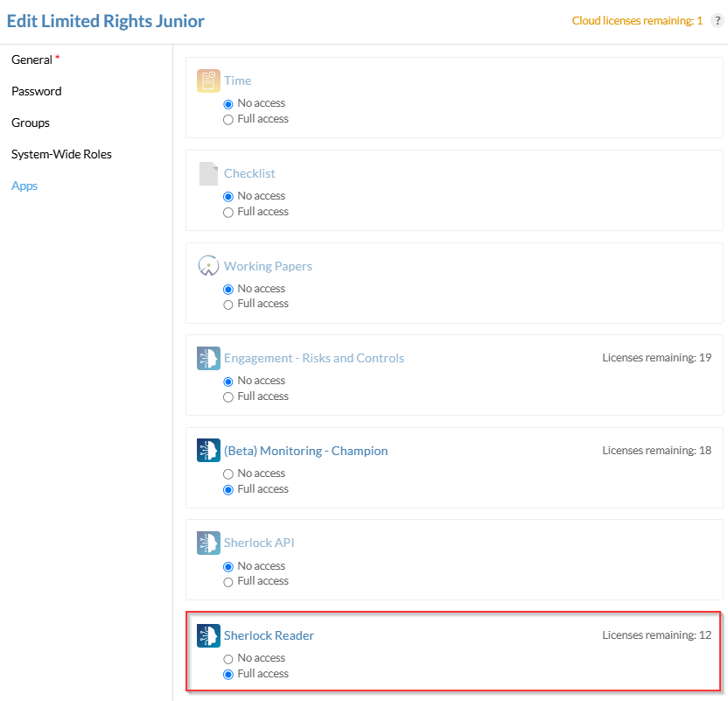The width and height of the screenshot is (728, 701).
Task: Click the (Beta) Monitoring - Champion icon
Action: point(208,451)
